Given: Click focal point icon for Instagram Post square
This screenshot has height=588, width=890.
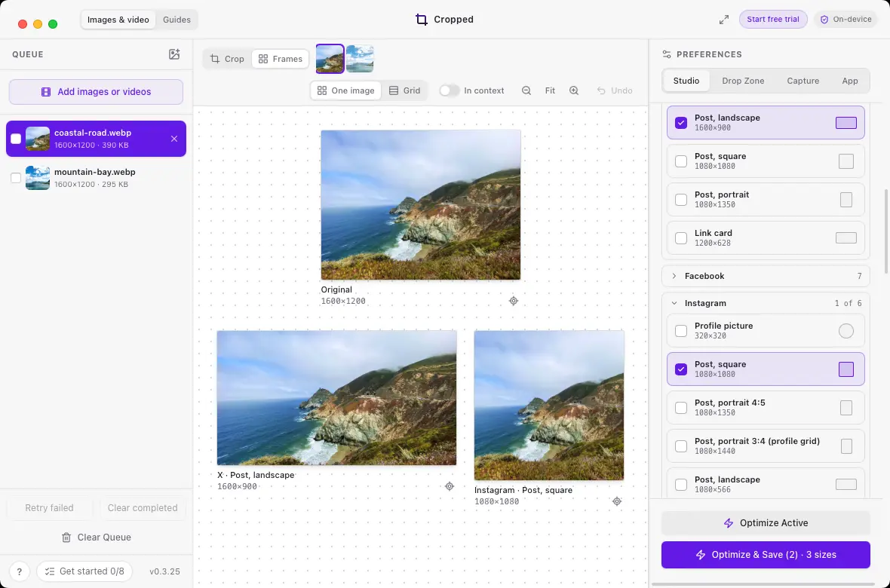Looking at the screenshot, I should click(616, 501).
